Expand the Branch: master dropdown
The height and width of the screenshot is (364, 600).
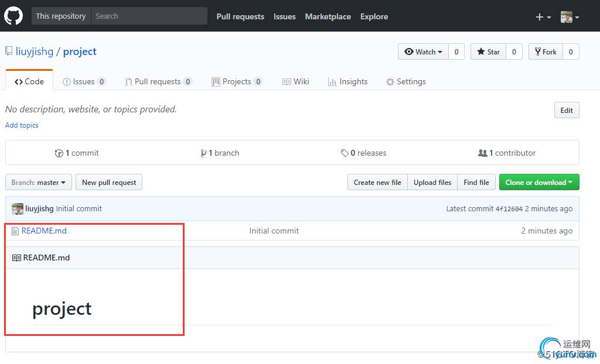[x=39, y=183]
